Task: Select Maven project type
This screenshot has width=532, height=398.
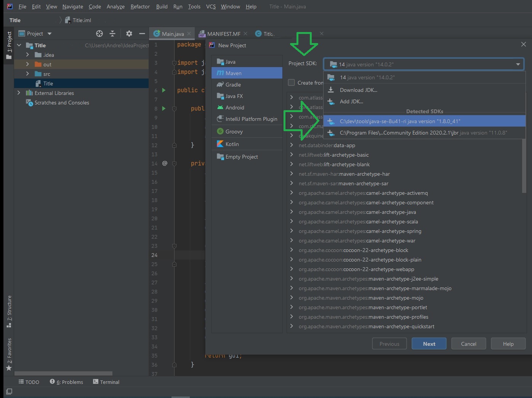Action: tap(247, 73)
